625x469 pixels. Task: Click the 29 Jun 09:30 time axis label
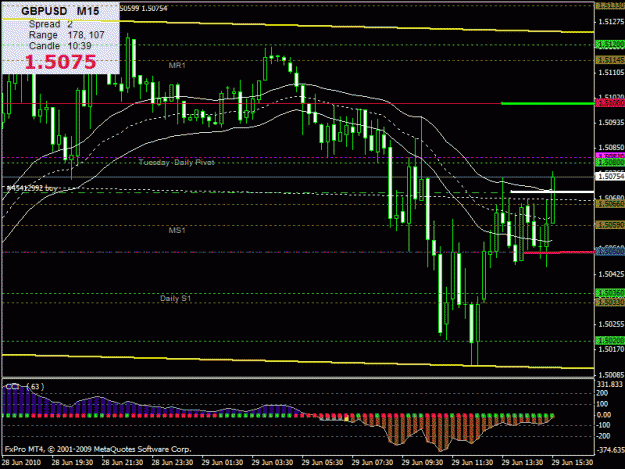[423, 463]
